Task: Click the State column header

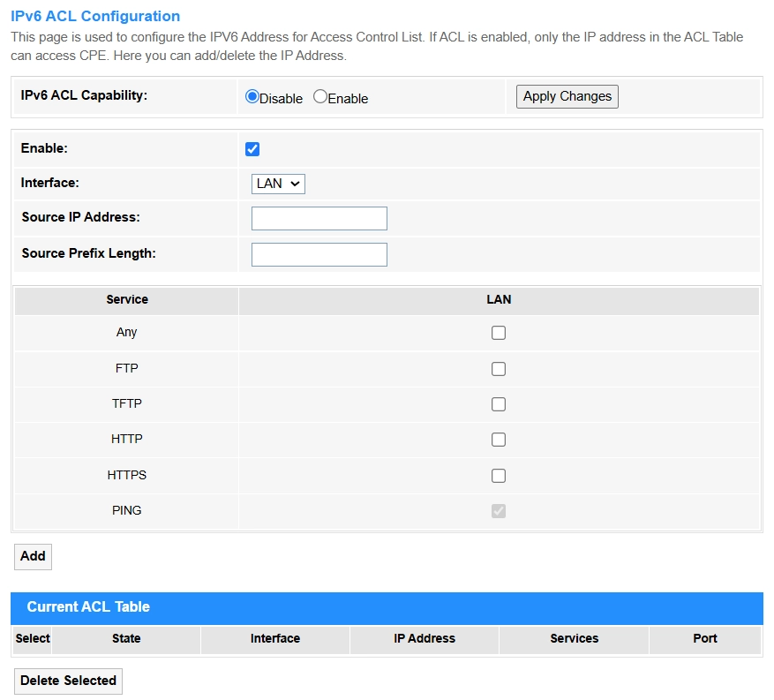Action: coord(126,638)
